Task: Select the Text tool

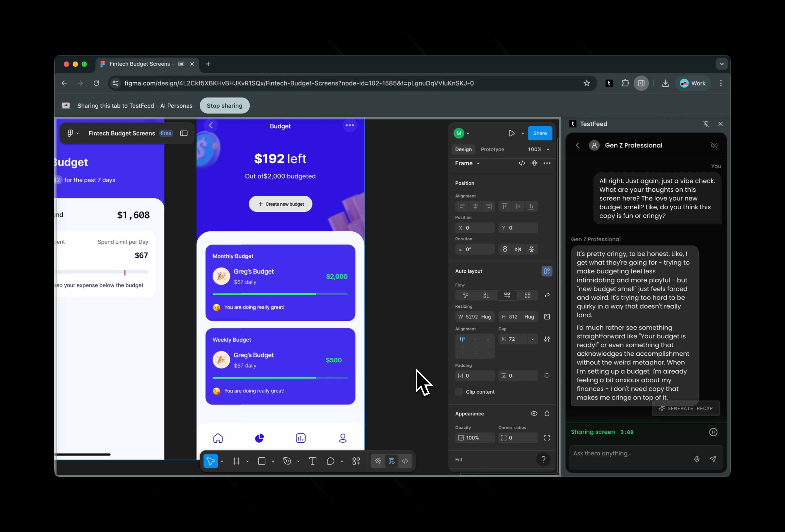Action: click(313, 461)
